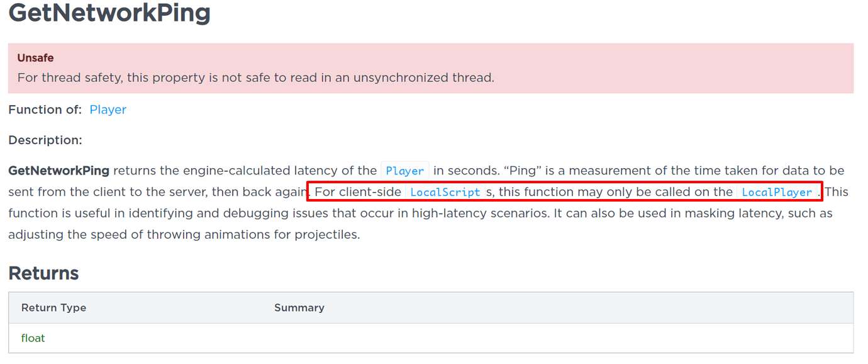Click the Return Type column header

click(53, 308)
